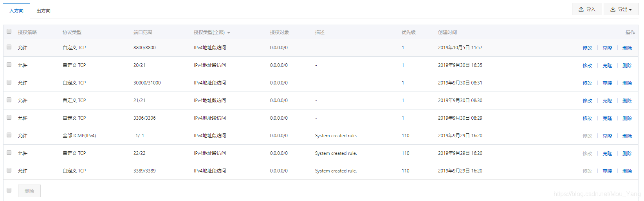Check the row with port 30000/31000

(9, 82)
